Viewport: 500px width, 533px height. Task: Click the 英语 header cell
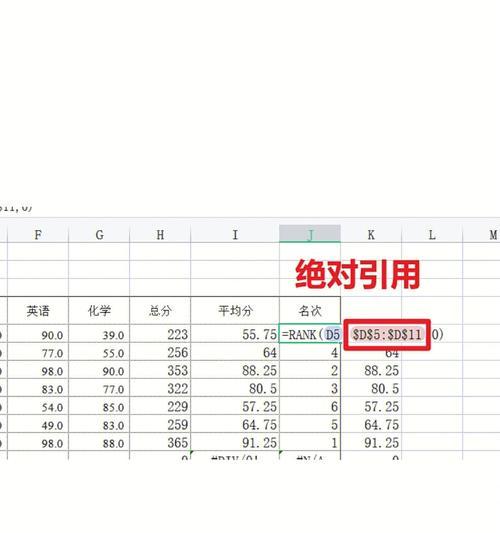click(38, 310)
